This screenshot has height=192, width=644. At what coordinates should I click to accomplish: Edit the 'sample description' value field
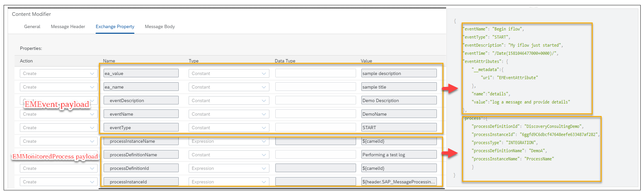coord(399,73)
